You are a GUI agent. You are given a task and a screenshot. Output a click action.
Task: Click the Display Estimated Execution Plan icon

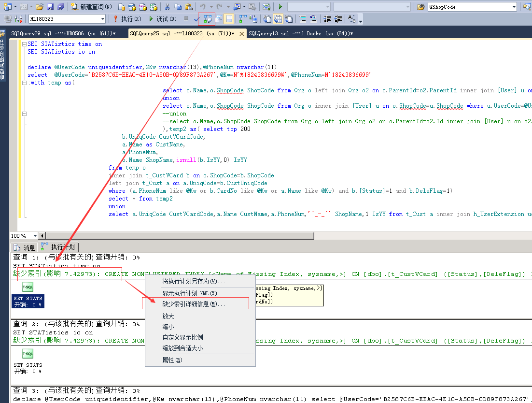click(208, 19)
